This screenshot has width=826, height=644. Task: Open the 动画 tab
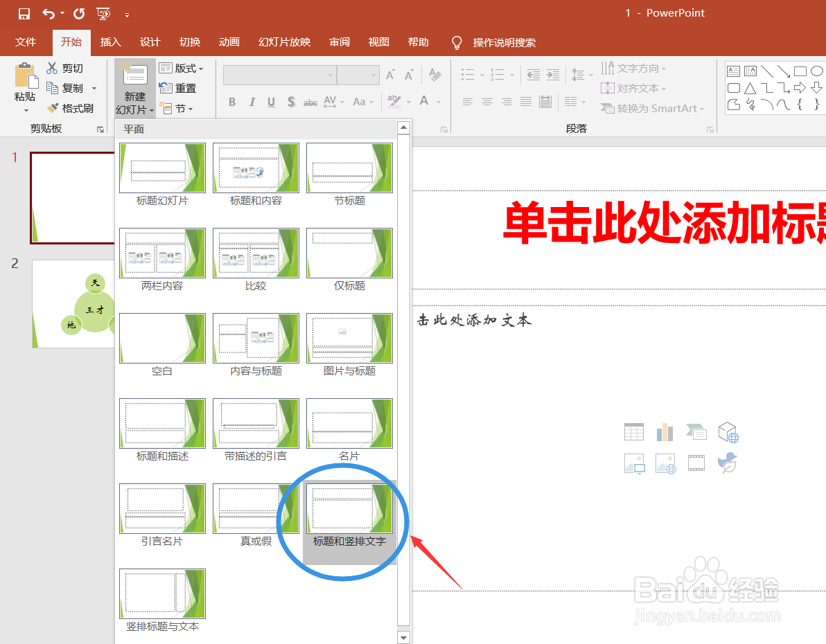pyautogui.click(x=229, y=42)
